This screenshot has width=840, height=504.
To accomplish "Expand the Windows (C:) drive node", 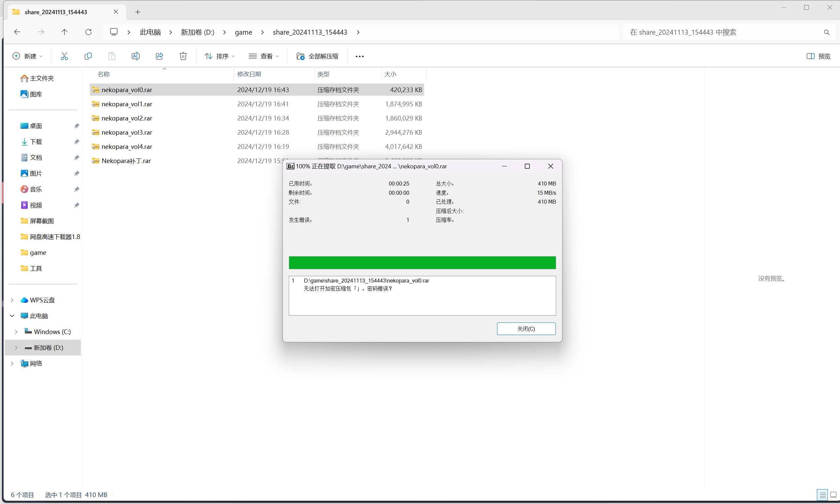I will coord(16,332).
